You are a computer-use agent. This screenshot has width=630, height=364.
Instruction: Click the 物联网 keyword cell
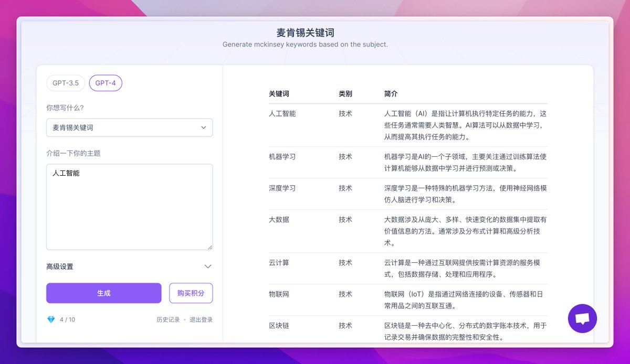pos(279,294)
